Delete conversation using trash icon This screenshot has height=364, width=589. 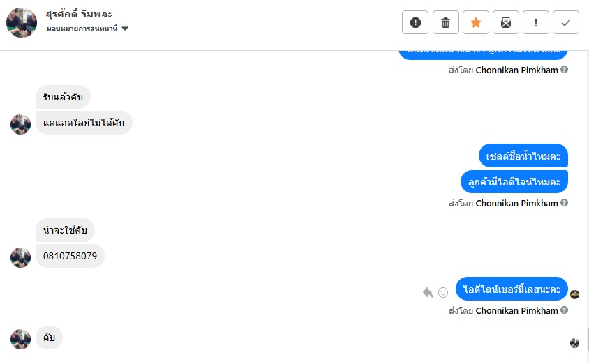click(x=445, y=22)
